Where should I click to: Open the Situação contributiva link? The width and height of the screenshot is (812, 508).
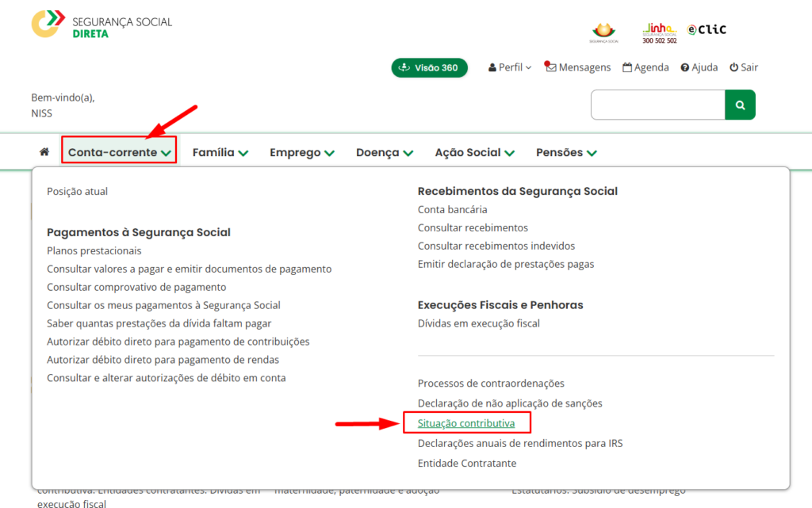[x=466, y=423]
